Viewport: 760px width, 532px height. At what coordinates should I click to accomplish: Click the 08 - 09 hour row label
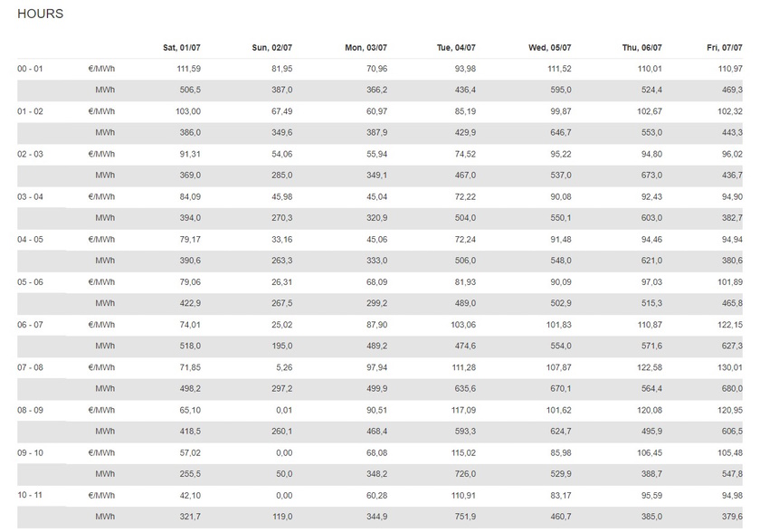pyautogui.click(x=30, y=409)
